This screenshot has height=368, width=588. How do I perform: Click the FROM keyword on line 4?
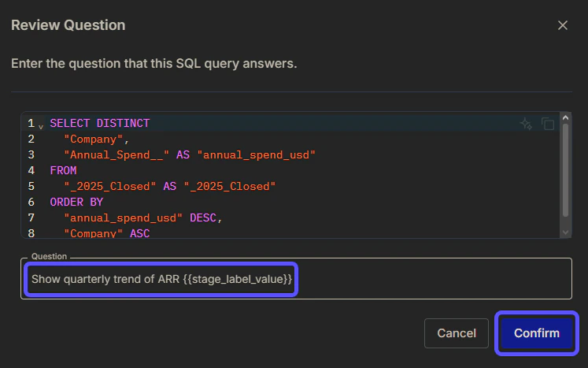point(64,170)
